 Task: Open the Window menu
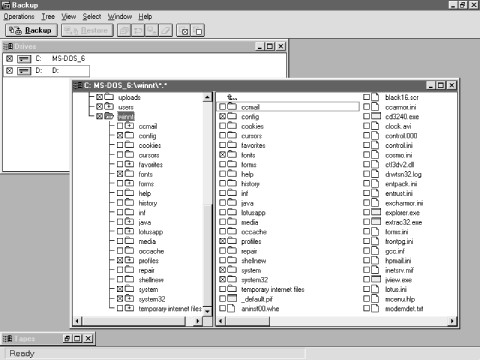point(120,16)
